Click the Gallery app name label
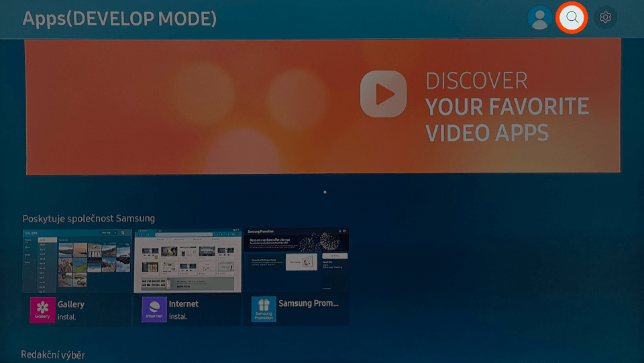644x363 pixels. pos(71,304)
